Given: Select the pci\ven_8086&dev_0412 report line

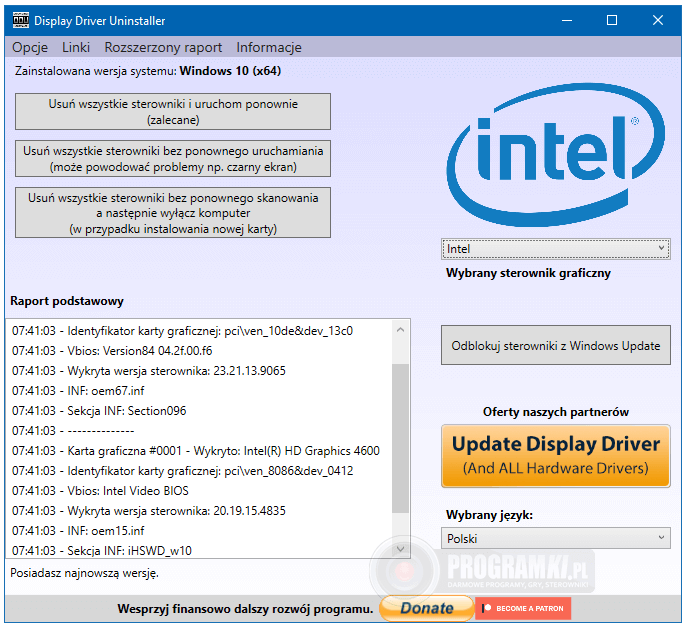Looking at the screenshot, I should [x=182, y=471].
